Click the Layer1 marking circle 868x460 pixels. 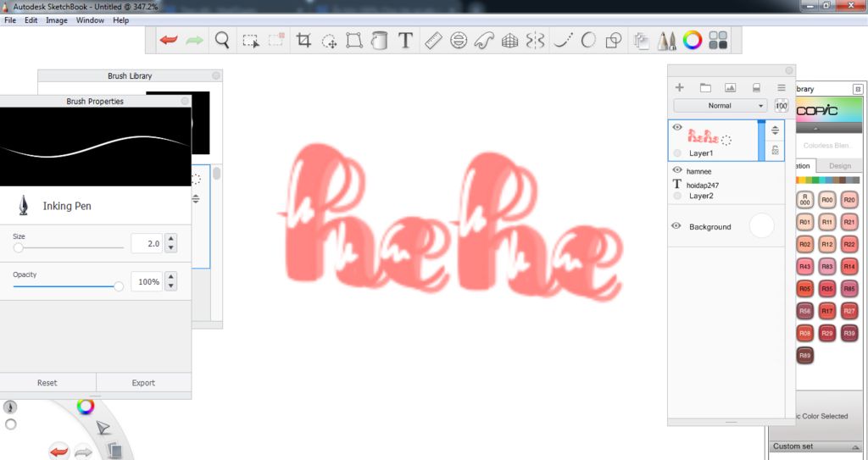677,152
